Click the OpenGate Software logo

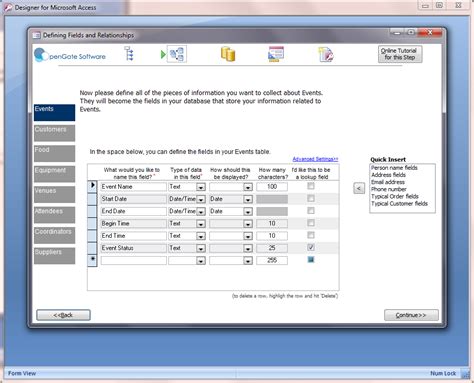70,55
